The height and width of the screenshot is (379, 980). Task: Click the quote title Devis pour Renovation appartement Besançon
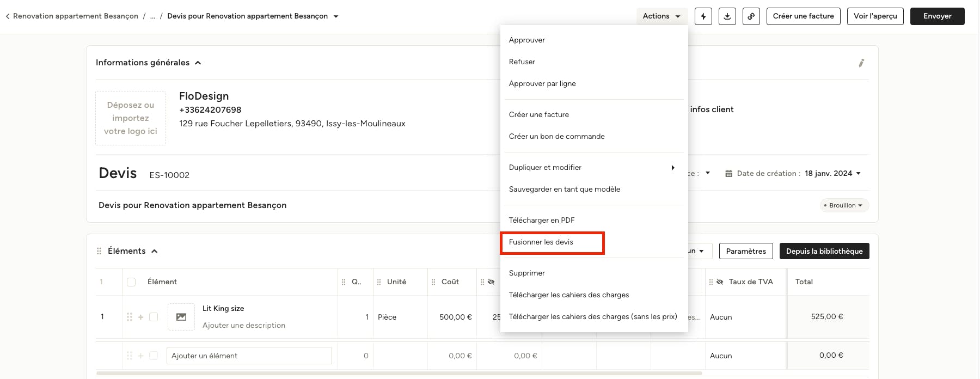pyautogui.click(x=192, y=205)
